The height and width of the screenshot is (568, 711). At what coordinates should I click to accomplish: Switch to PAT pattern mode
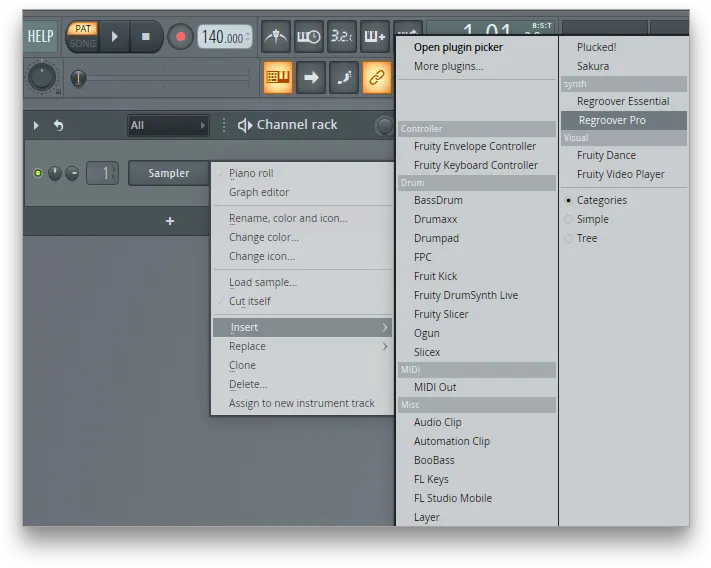click(83, 29)
